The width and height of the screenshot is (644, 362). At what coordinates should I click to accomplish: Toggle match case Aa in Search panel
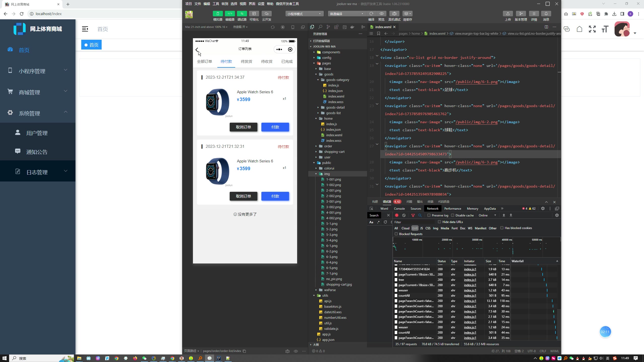(x=371, y=222)
